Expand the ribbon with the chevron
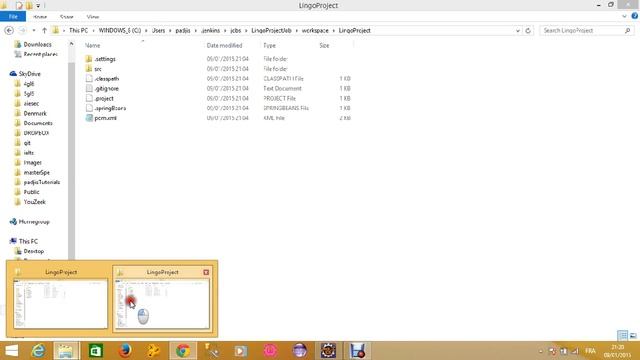Image resolution: width=640 pixels, height=360 pixels. [624, 16]
